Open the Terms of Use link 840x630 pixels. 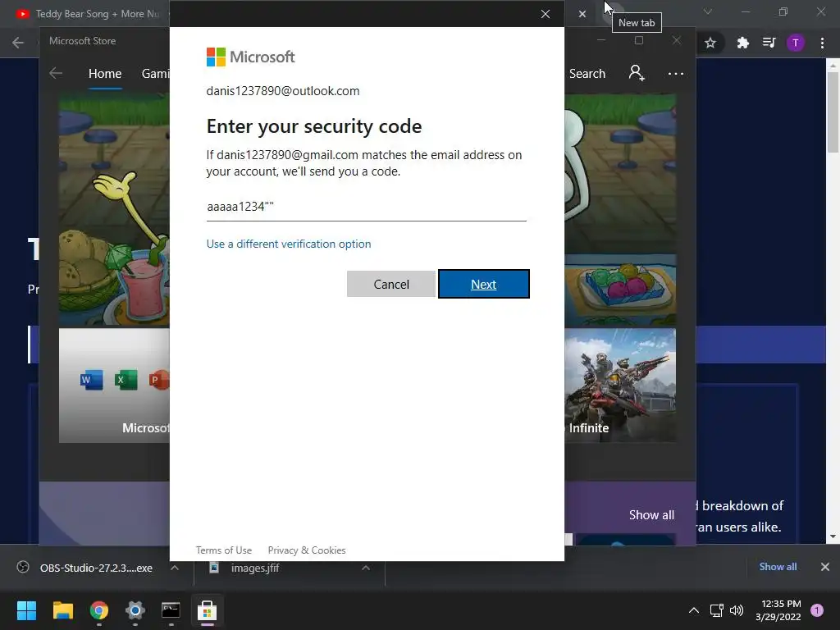pyautogui.click(x=224, y=550)
